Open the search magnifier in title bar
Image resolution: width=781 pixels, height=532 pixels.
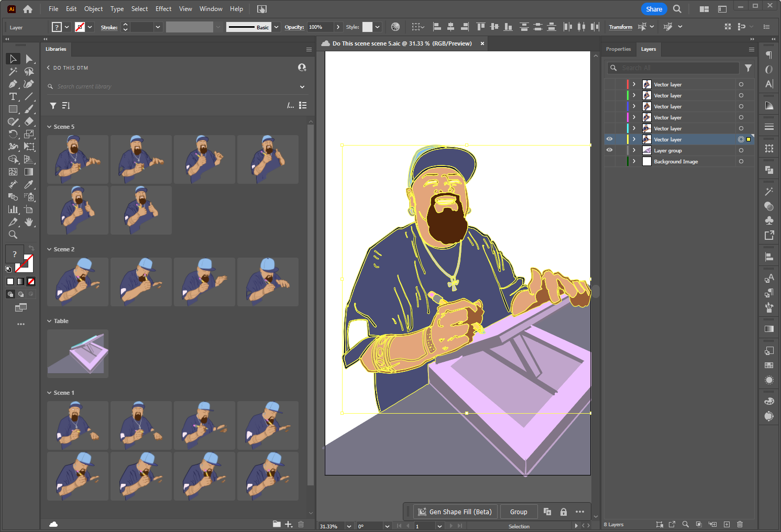[677, 9]
